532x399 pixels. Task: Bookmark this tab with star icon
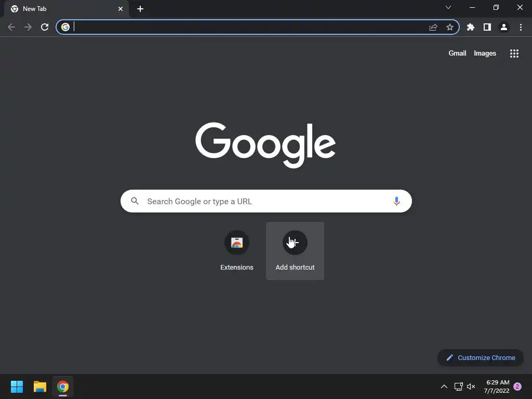tap(450, 27)
